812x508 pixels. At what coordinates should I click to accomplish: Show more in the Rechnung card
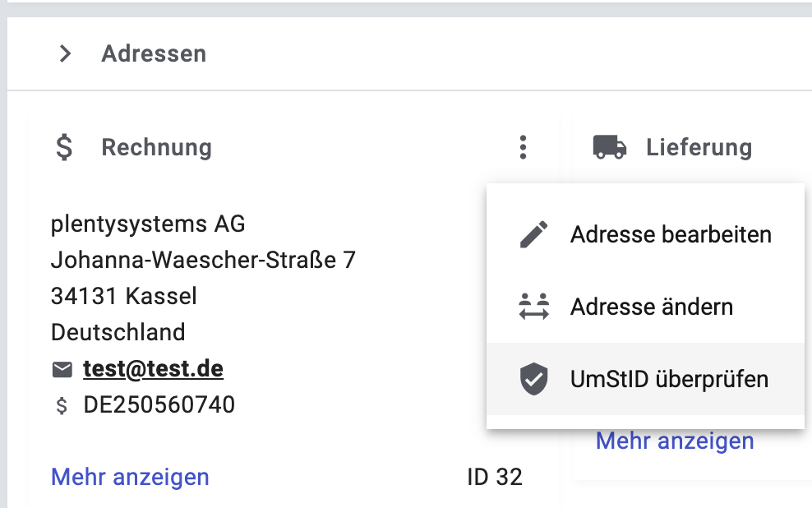[x=130, y=477]
